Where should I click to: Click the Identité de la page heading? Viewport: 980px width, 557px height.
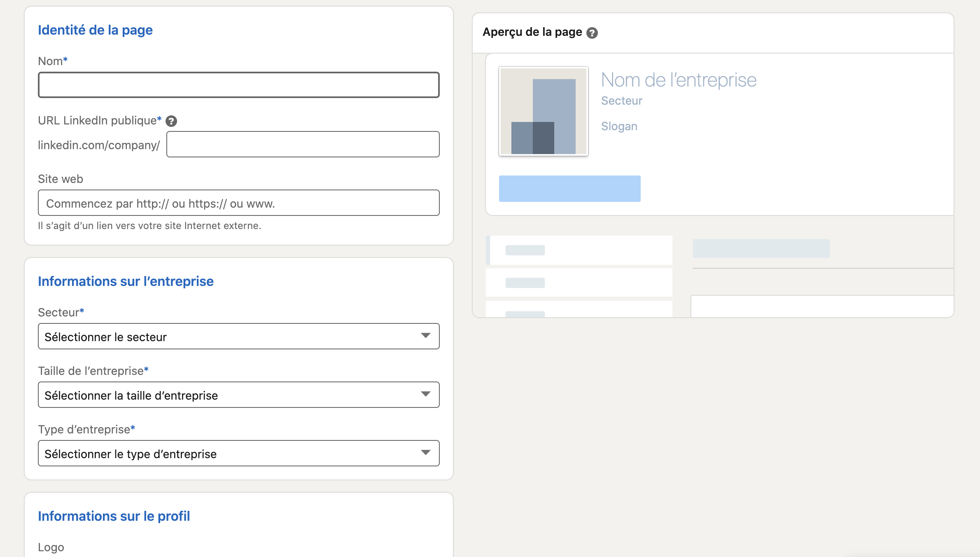point(95,30)
